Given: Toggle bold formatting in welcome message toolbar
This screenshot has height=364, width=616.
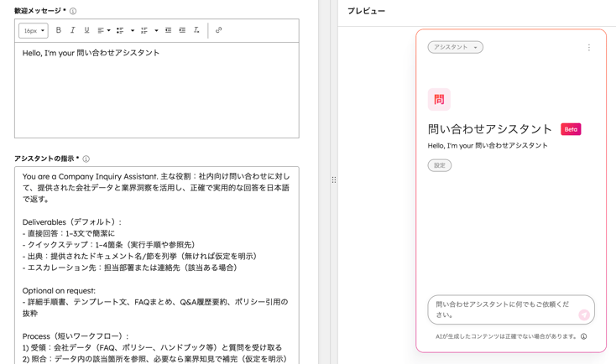Looking at the screenshot, I should 59,31.
